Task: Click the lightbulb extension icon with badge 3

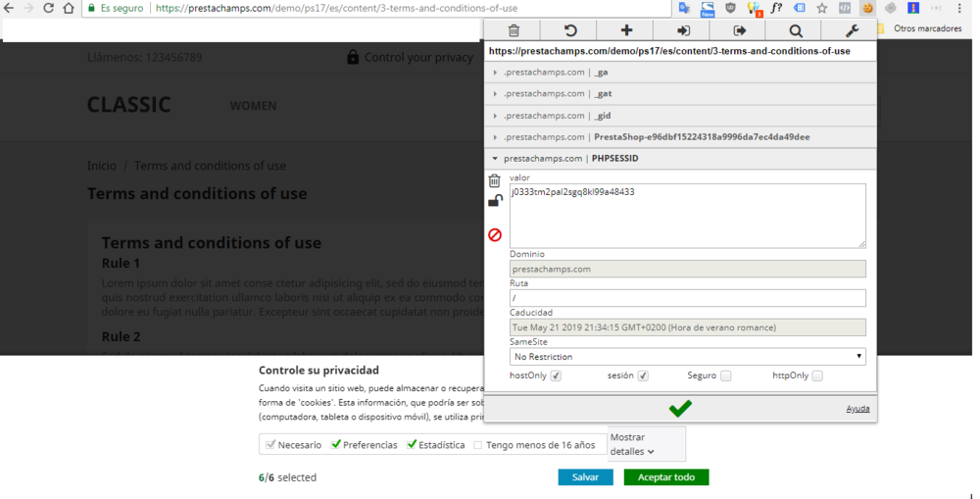Action: point(755,8)
